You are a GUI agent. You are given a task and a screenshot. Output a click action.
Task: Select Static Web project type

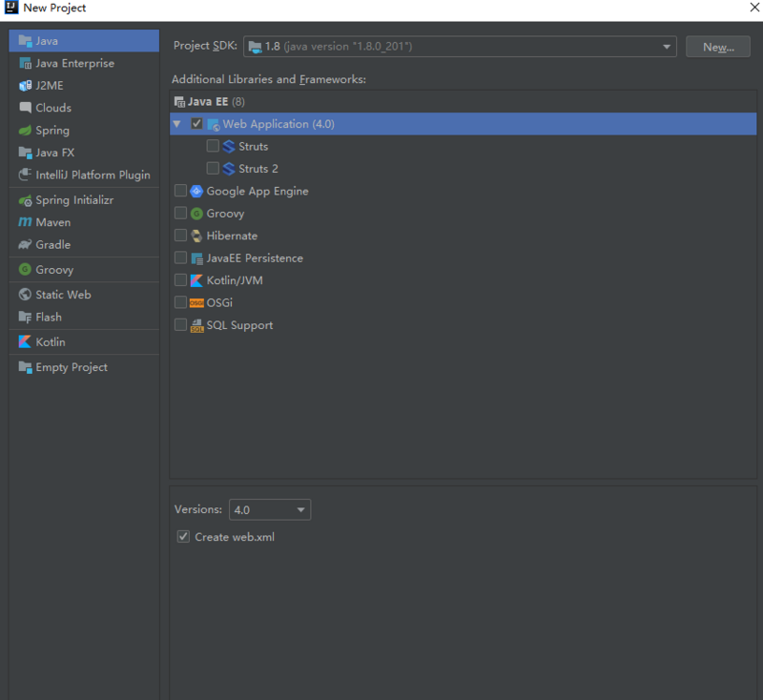pyautogui.click(x=84, y=295)
